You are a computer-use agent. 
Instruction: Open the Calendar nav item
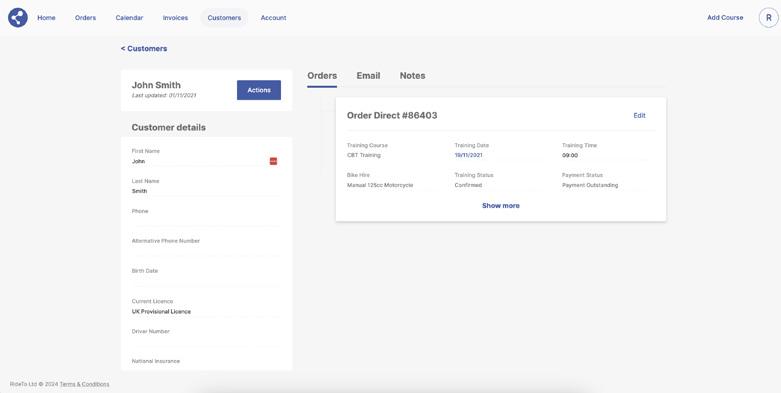[x=130, y=17]
